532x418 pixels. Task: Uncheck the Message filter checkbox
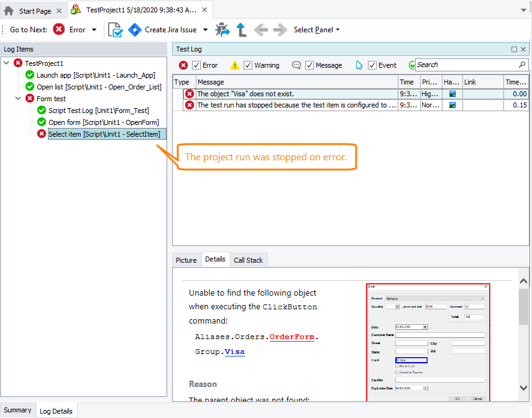pos(309,65)
